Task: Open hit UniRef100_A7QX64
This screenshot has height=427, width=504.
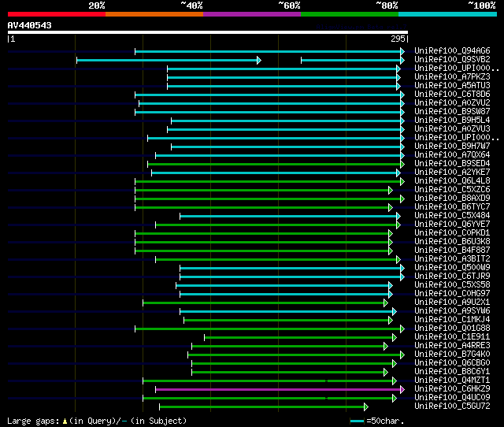Action: tap(452, 154)
